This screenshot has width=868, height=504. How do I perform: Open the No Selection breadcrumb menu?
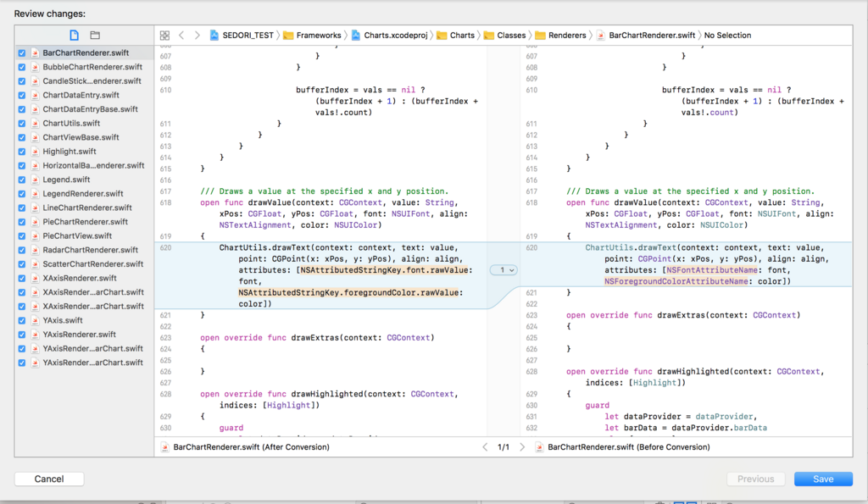[727, 36]
